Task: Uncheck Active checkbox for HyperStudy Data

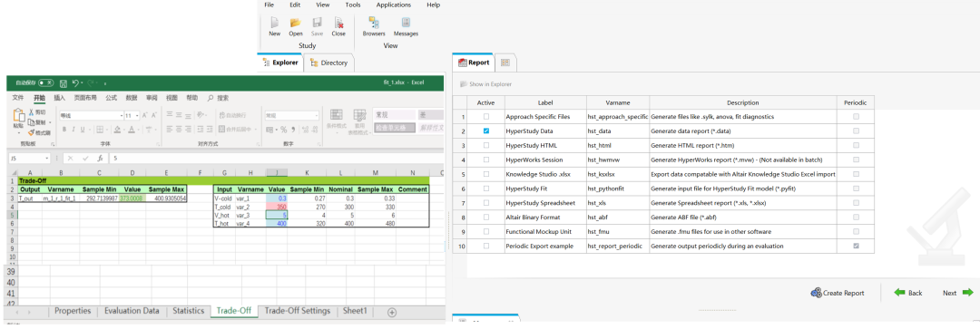Action: point(486,131)
